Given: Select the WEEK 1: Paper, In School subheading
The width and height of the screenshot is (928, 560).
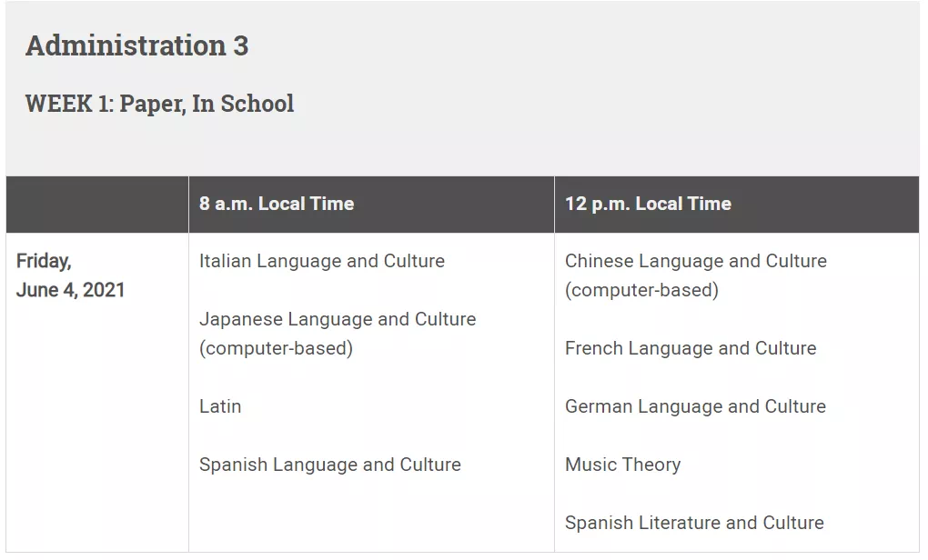Looking at the screenshot, I should pyautogui.click(x=159, y=104).
